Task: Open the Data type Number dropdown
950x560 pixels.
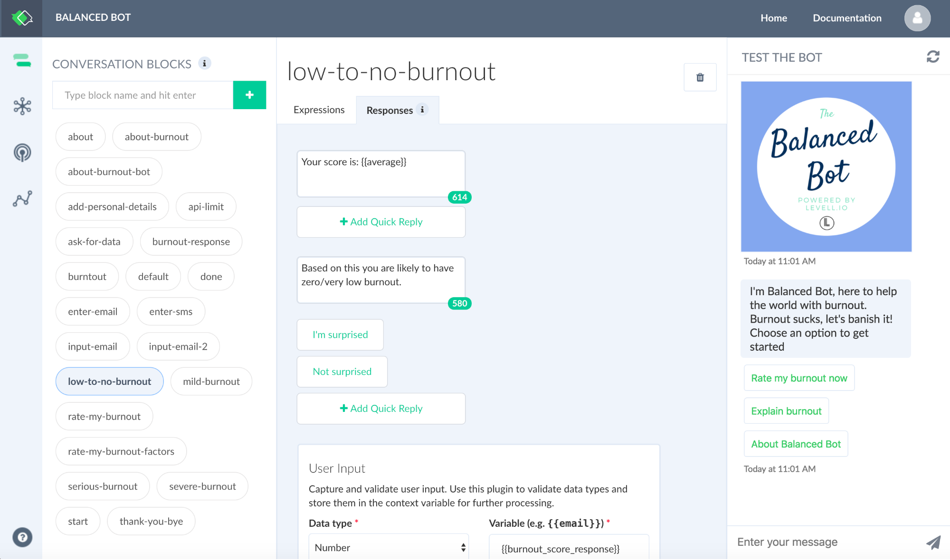Action: [x=389, y=547]
